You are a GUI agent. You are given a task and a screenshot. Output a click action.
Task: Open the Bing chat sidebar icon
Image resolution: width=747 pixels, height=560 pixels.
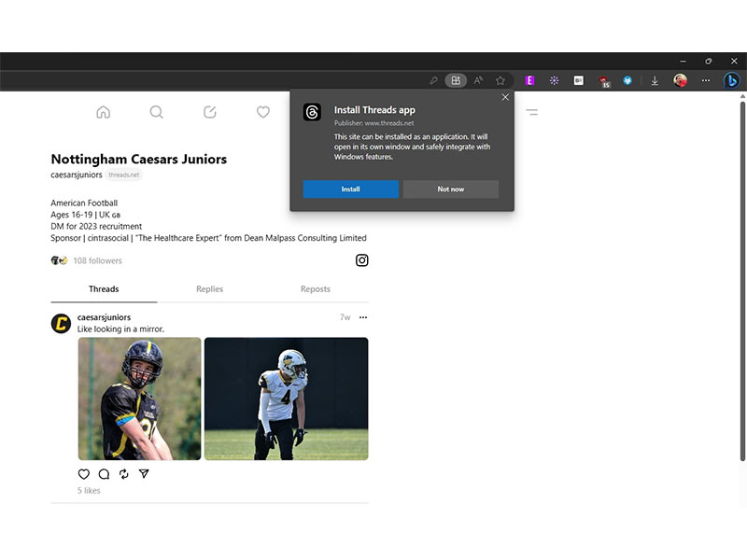[x=732, y=80]
